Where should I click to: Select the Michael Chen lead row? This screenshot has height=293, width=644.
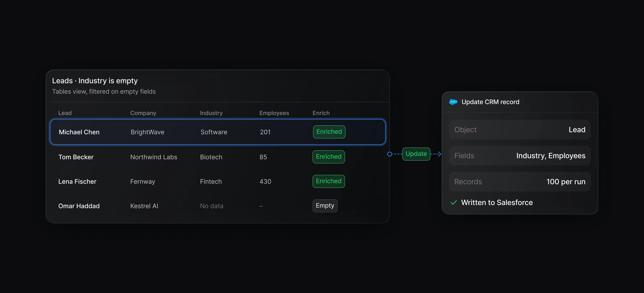tap(218, 132)
